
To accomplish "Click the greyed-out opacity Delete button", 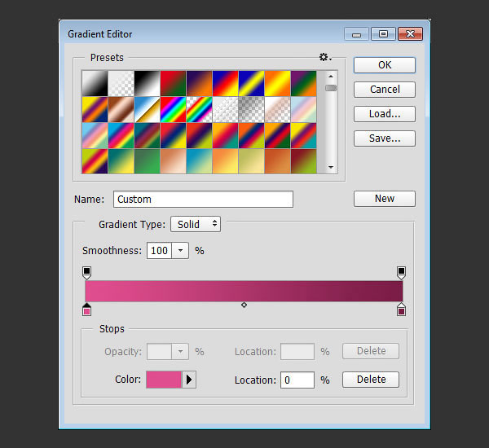I will pyautogui.click(x=371, y=351).
